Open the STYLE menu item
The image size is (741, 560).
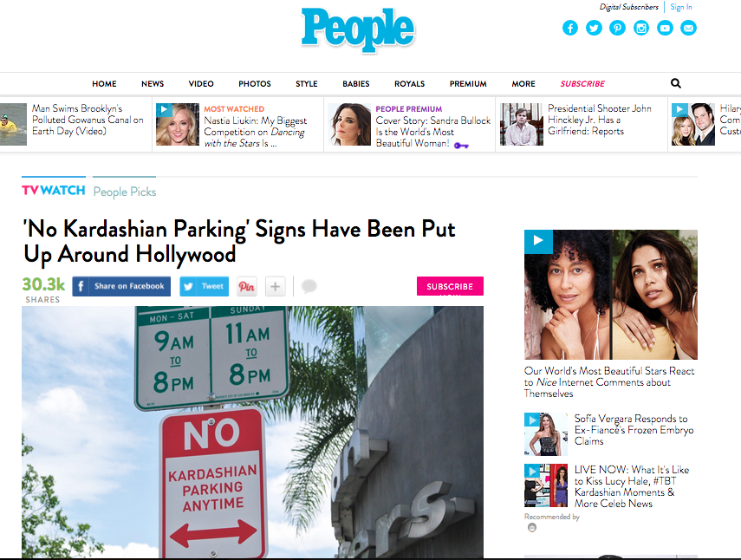(307, 83)
